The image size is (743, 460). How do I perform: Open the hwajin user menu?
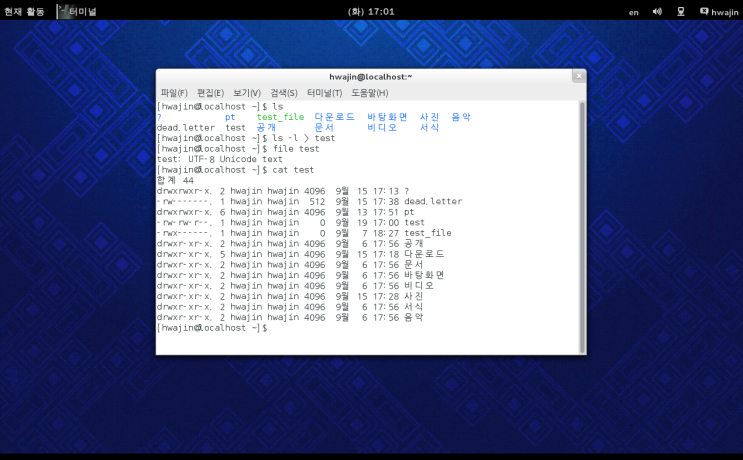click(x=719, y=12)
